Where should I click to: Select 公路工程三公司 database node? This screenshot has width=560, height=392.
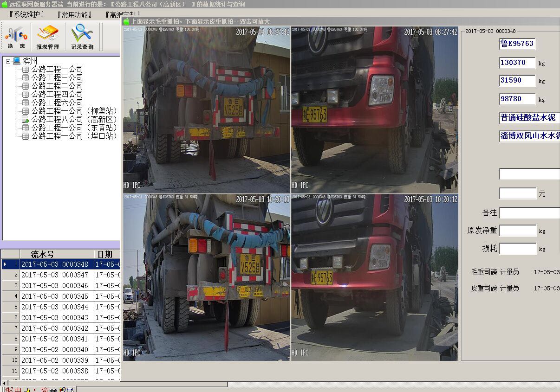pyautogui.click(x=57, y=77)
